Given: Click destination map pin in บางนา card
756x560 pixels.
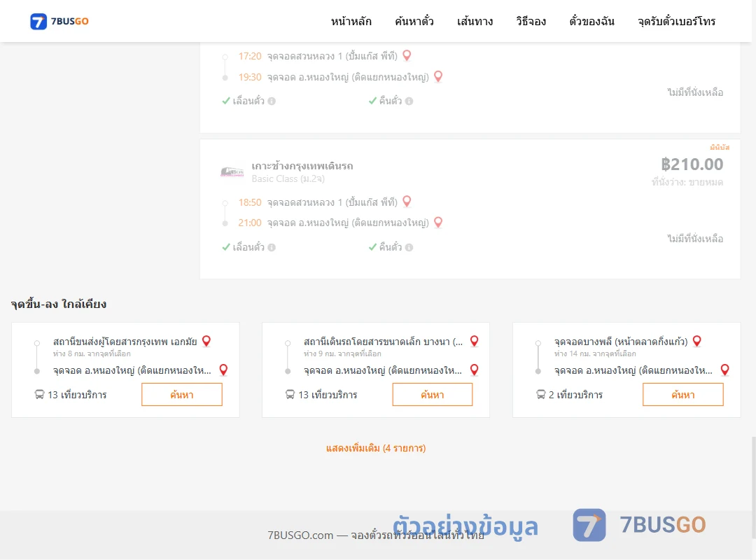Looking at the screenshot, I should point(475,370).
